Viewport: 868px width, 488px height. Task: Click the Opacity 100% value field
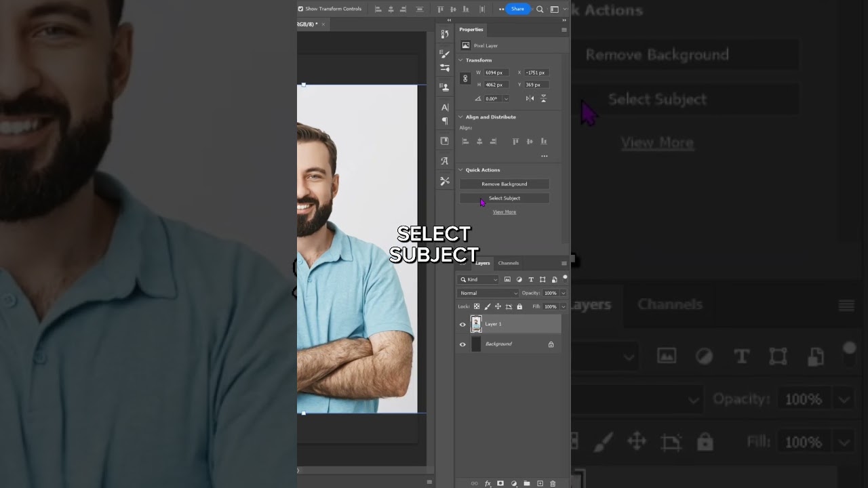[550, 293]
